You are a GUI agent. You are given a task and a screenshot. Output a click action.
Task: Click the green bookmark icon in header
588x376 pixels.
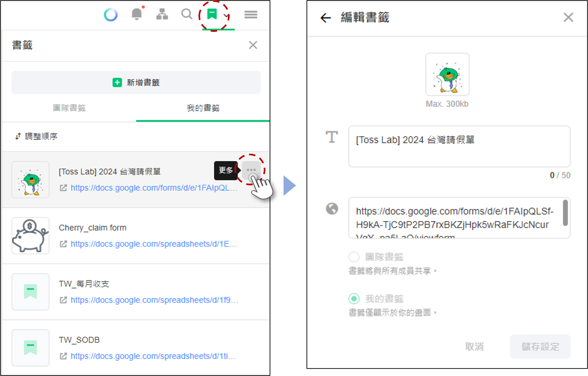212,14
